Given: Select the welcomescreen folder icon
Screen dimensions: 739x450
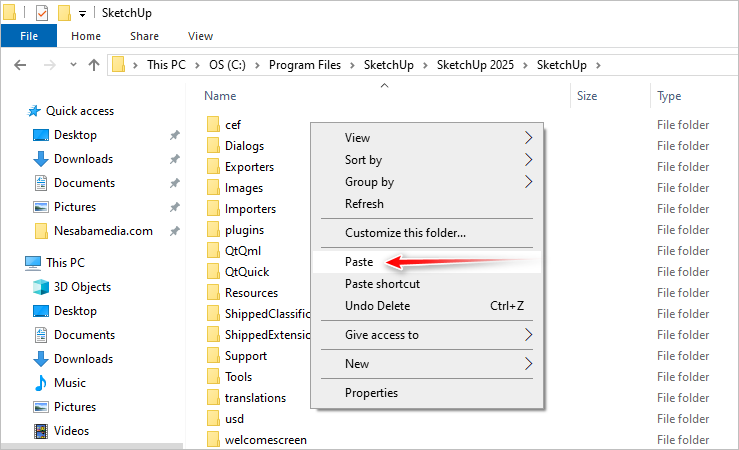Looking at the screenshot, I should [x=213, y=439].
